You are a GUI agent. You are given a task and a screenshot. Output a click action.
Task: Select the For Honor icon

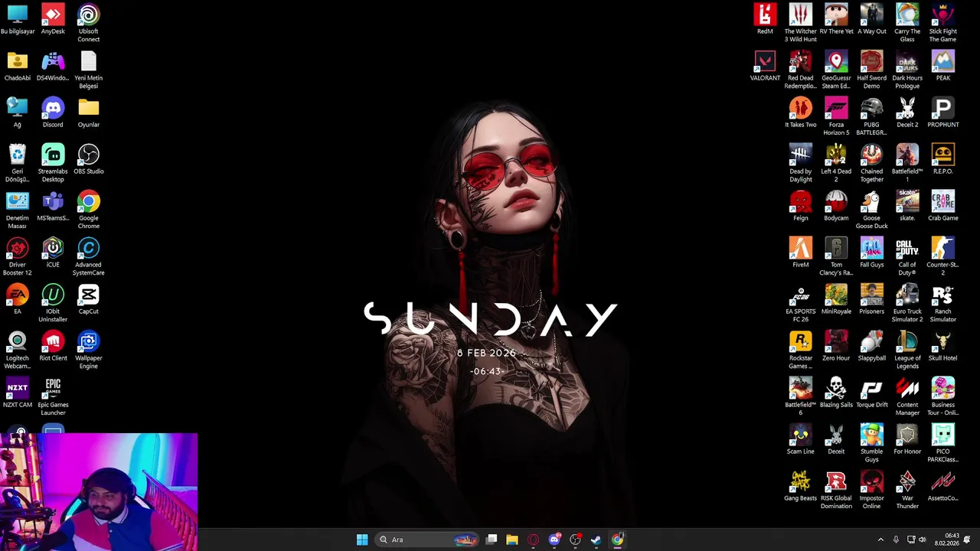[907, 439]
